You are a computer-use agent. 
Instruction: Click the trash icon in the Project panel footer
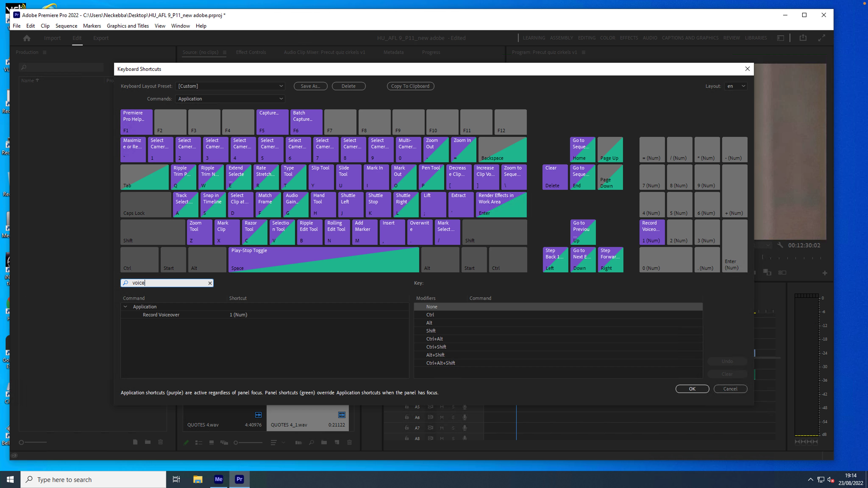[349, 442]
